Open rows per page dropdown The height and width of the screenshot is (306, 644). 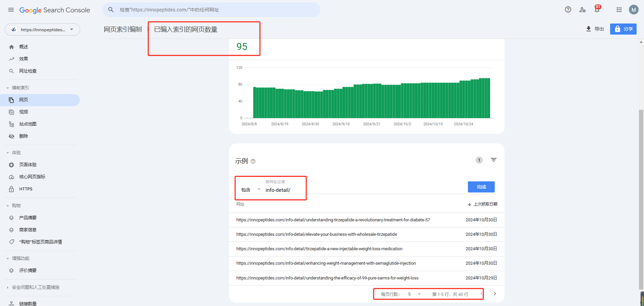(x=414, y=294)
